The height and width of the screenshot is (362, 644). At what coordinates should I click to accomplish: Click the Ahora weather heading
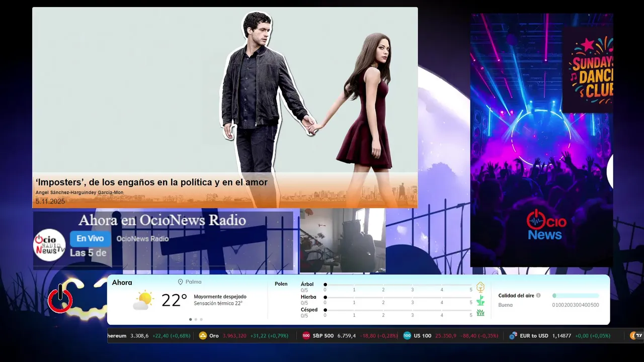pyautogui.click(x=122, y=283)
